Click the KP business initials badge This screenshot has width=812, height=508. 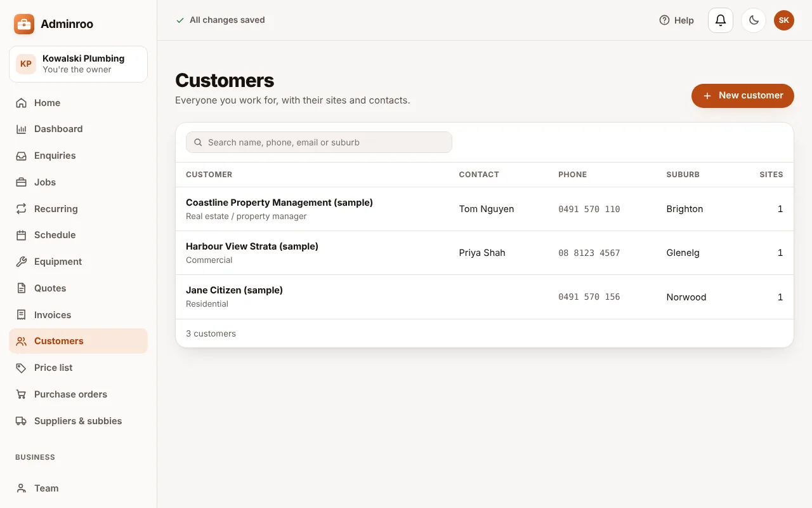(26, 64)
